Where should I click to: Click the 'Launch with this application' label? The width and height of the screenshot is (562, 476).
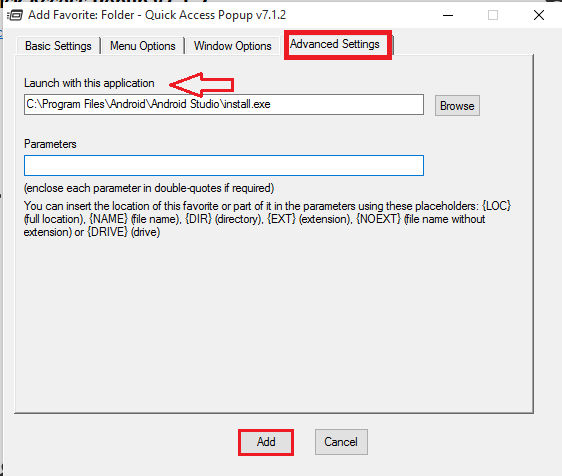[x=89, y=83]
